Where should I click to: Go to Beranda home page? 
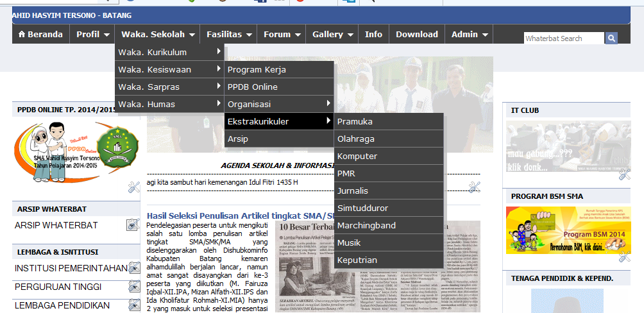tap(40, 35)
